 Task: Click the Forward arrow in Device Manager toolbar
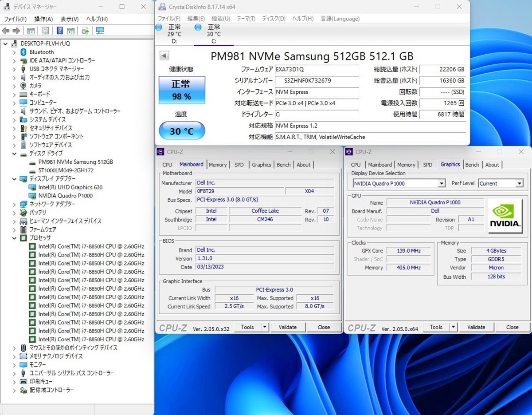[16, 31]
